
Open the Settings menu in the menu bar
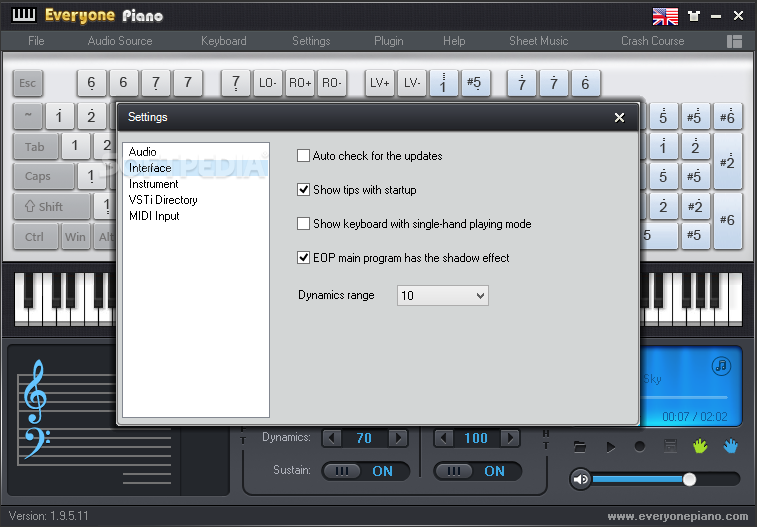click(311, 41)
